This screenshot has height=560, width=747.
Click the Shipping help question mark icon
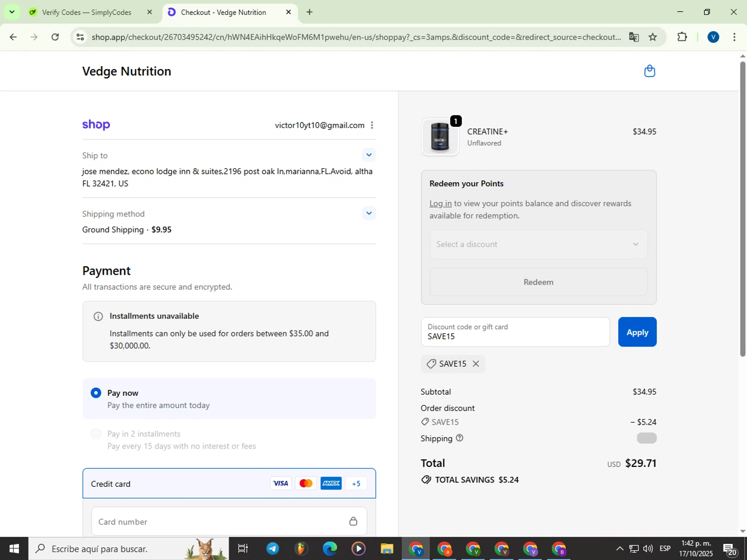[460, 438]
